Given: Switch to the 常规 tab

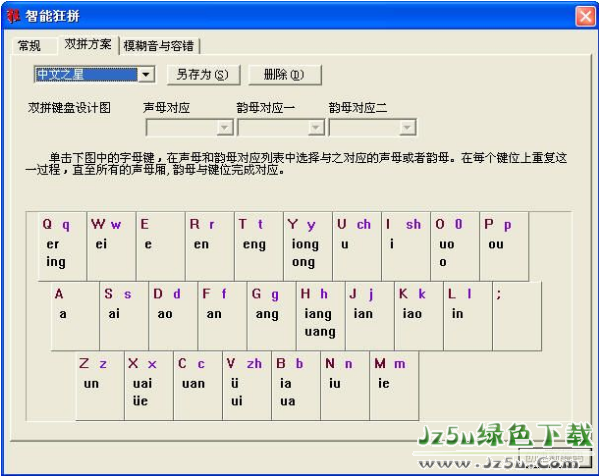Looking at the screenshot, I should [x=29, y=46].
